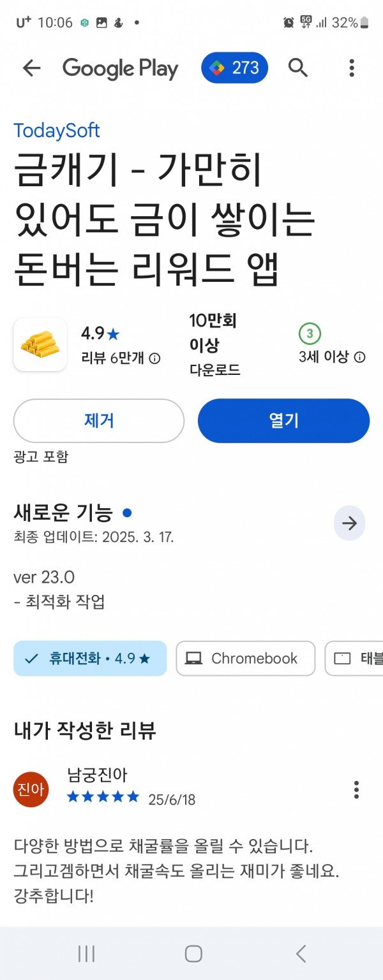Tap info icon next to 리뷰 6만개
Screen dimensions: 383x980
155,358
